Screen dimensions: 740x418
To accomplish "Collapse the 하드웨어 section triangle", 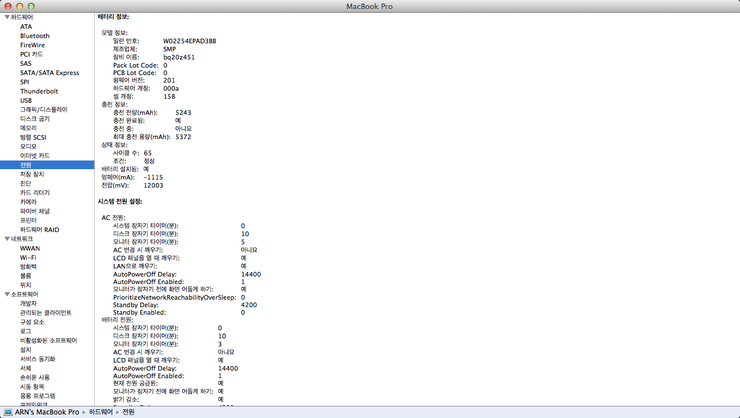I will (6, 17).
